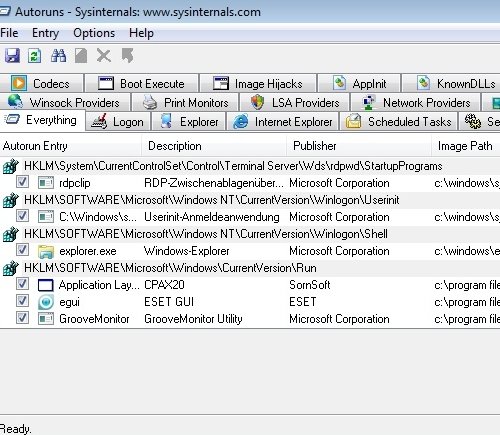
Task: Sort by the Publisher column header
Action: [359, 146]
